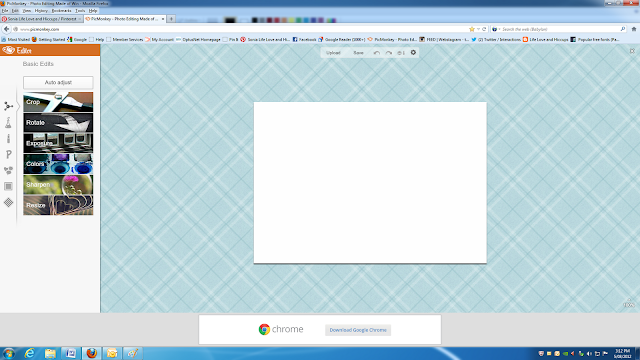
Task: Click the address bar URL field
Action: (x=241, y=29)
